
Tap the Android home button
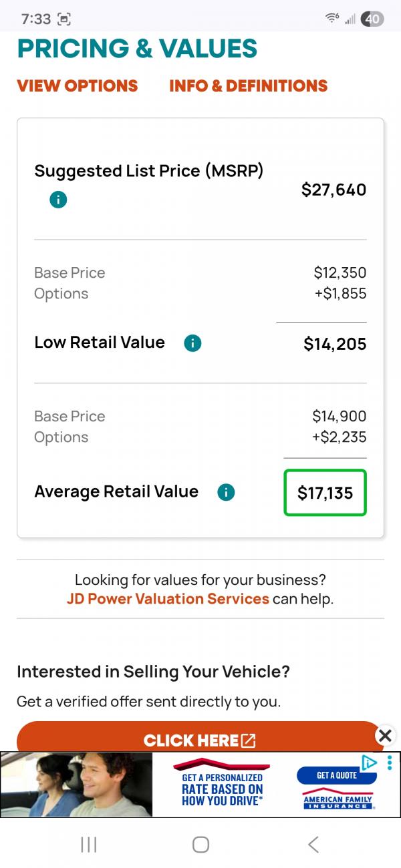coord(200,845)
